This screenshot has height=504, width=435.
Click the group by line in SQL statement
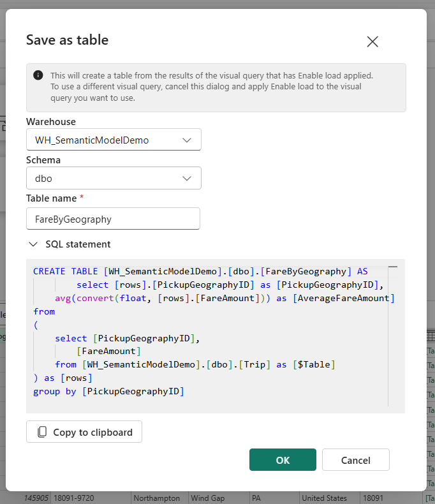[x=108, y=391]
